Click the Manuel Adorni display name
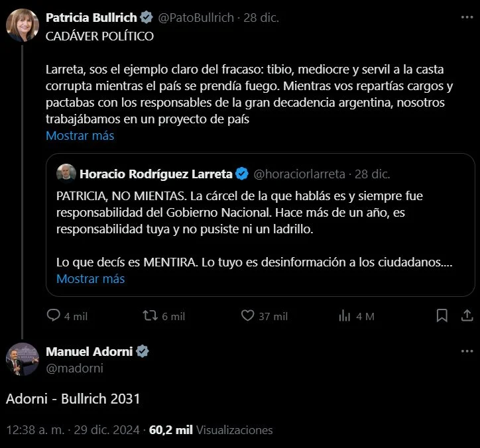The width and height of the screenshot is (480, 448). [89, 351]
